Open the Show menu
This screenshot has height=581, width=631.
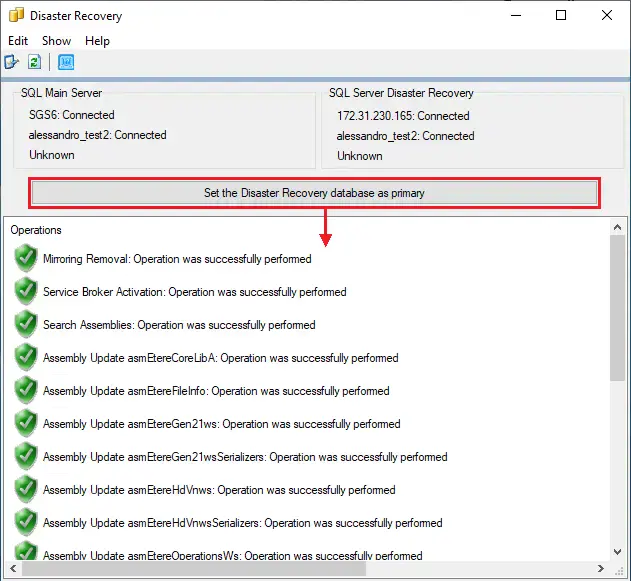click(56, 41)
